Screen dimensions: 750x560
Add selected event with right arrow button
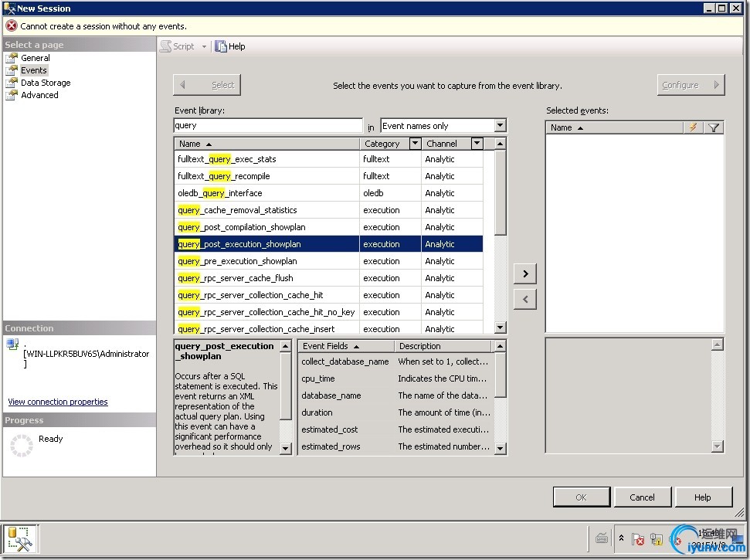pos(525,273)
